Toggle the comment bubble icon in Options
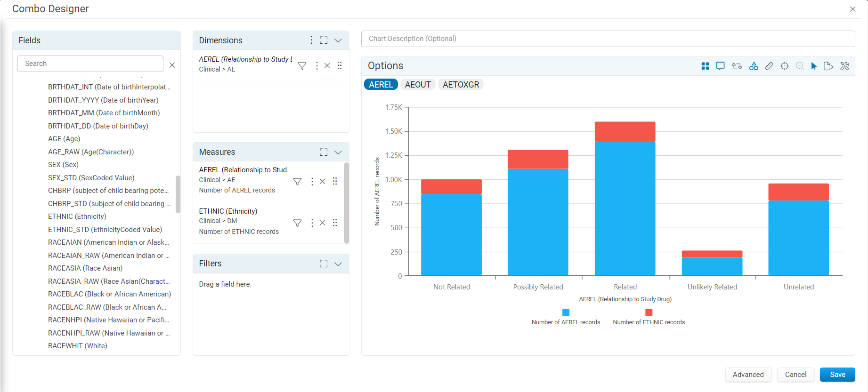Image resolution: width=868 pixels, height=392 pixels. 720,66
